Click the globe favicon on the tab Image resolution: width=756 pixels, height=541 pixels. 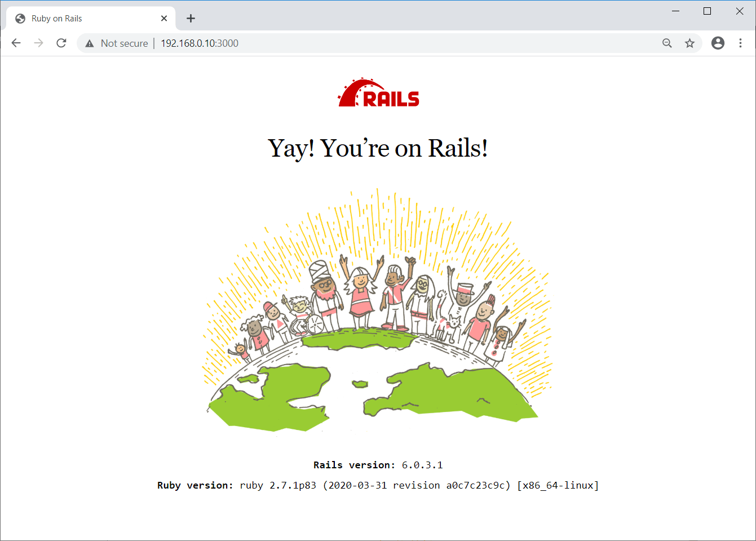click(x=20, y=19)
